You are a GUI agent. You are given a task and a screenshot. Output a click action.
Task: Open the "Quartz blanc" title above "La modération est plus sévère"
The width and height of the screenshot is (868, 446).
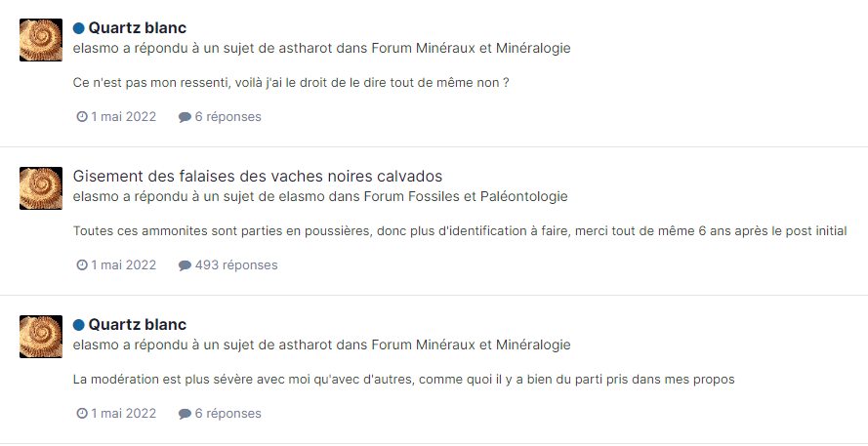tap(137, 325)
